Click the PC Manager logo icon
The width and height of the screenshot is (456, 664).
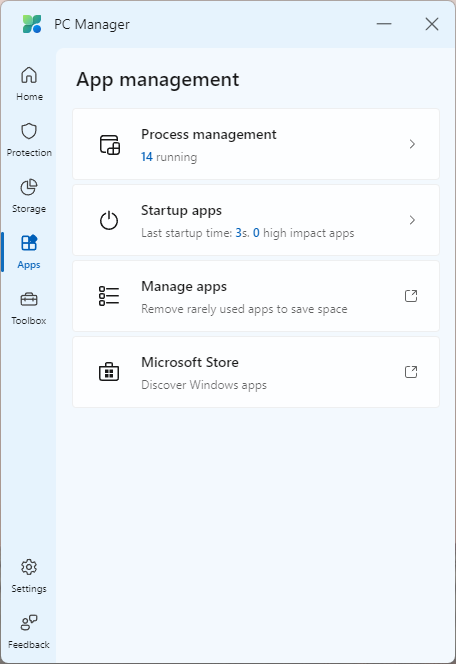[x=32, y=24]
